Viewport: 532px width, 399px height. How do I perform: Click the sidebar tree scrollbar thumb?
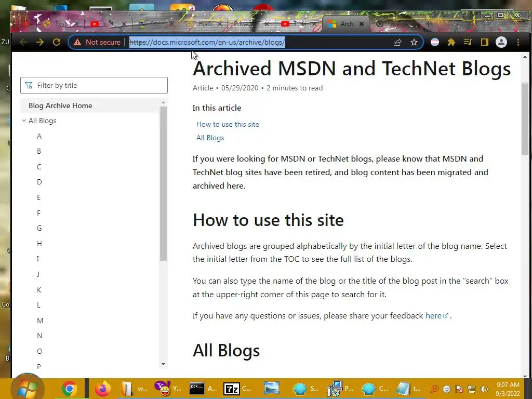pos(163,183)
